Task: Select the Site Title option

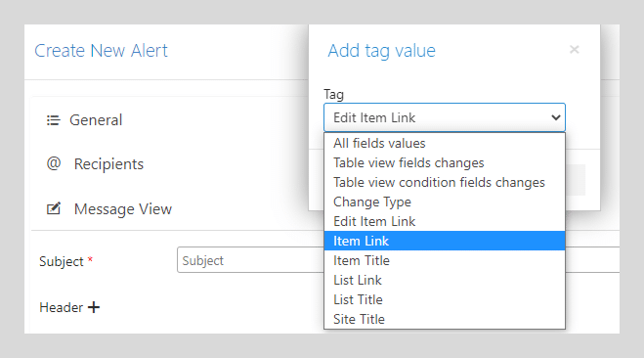Action: [x=445, y=319]
